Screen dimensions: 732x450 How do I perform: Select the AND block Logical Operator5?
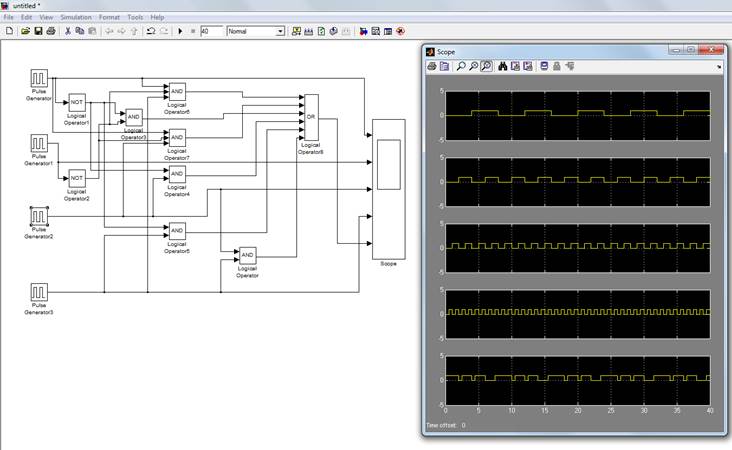click(x=177, y=231)
